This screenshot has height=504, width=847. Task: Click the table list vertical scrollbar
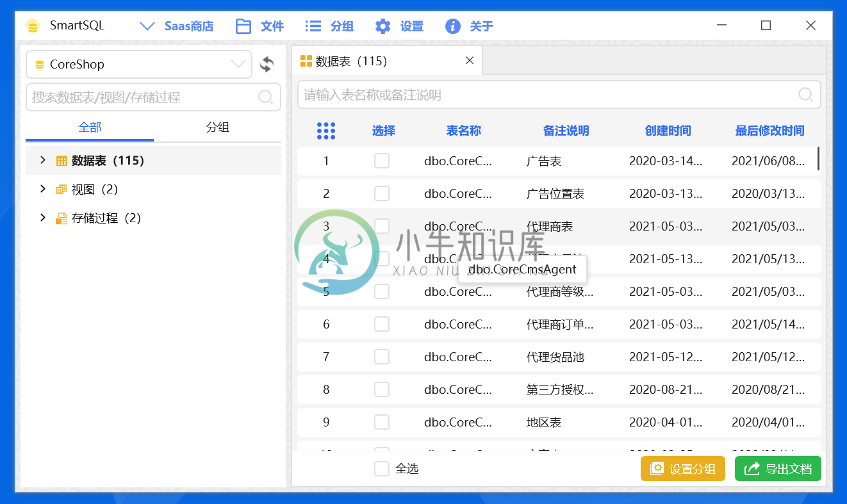click(x=818, y=159)
